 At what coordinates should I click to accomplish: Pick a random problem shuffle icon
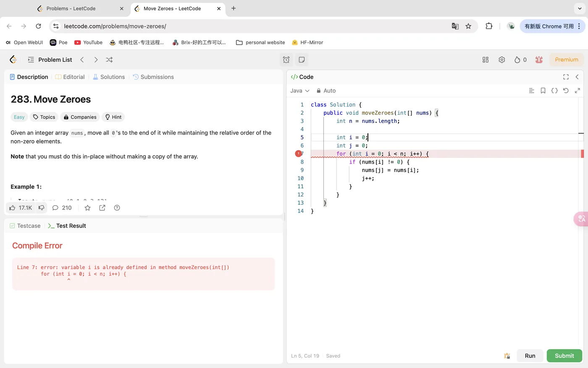pyautogui.click(x=109, y=60)
